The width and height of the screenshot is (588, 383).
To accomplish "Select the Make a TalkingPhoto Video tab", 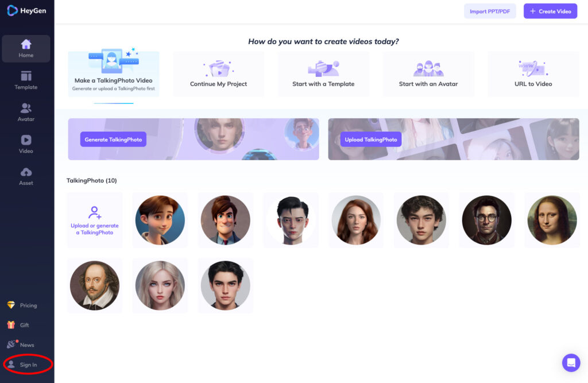I will tap(114, 74).
